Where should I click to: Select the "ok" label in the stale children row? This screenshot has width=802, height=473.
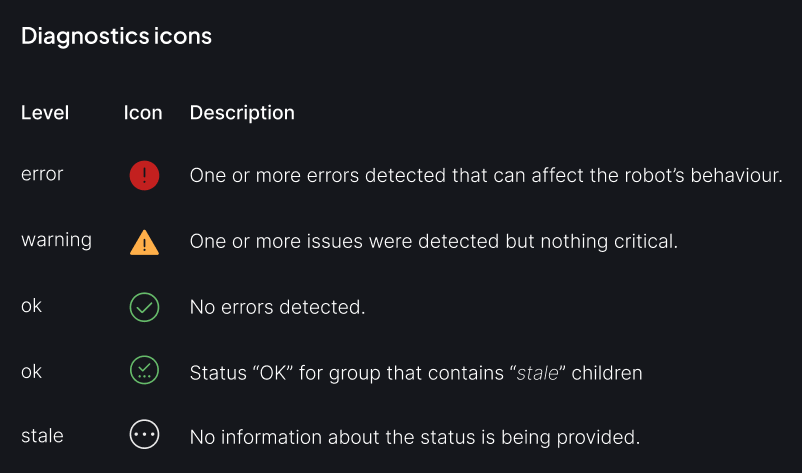(32, 371)
